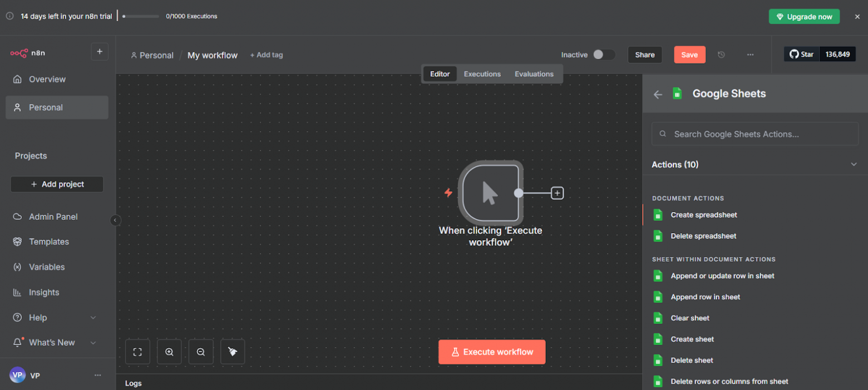868x390 pixels.
Task: Click the Upgrade now button
Action: click(804, 17)
